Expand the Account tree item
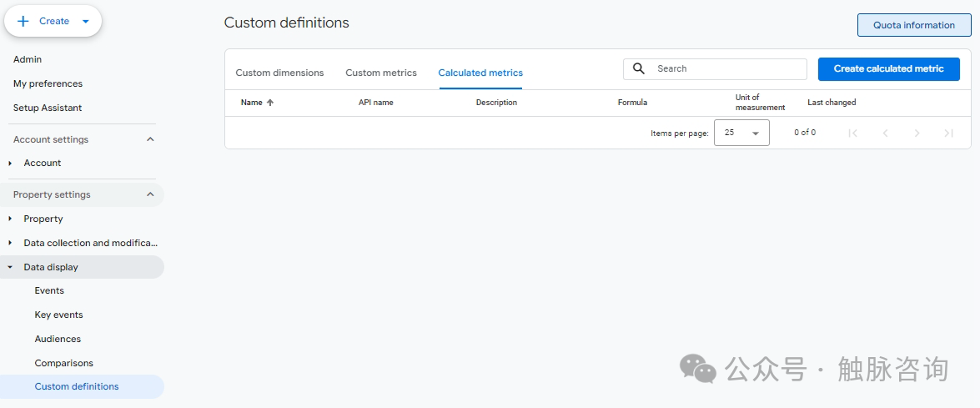Viewport: 980px width, 408px height. click(10, 164)
